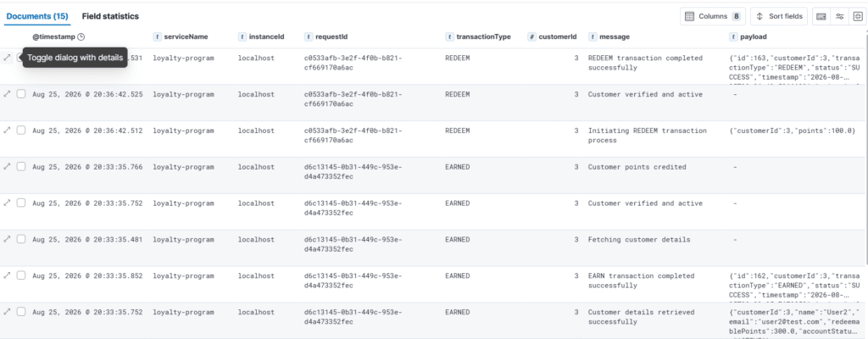Click customerId 3 in Customer points credited row

click(x=576, y=167)
